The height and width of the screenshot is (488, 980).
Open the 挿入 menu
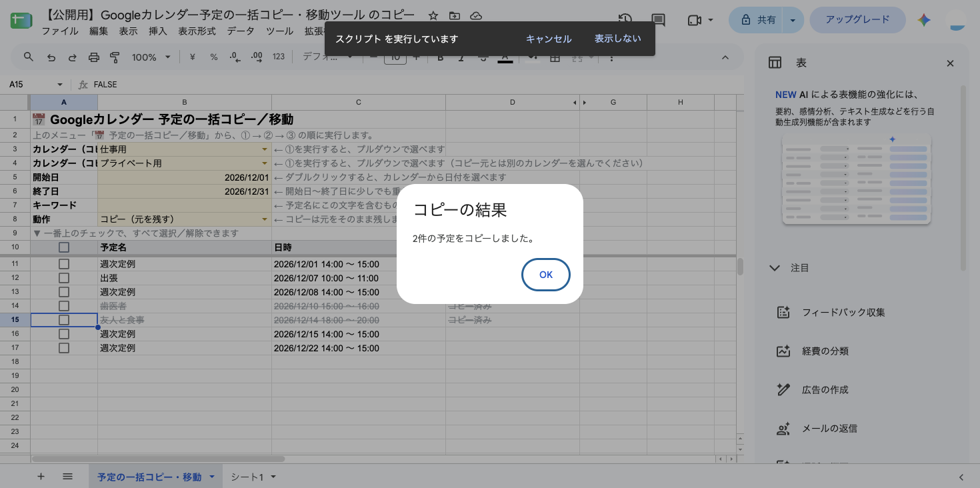(158, 31)
